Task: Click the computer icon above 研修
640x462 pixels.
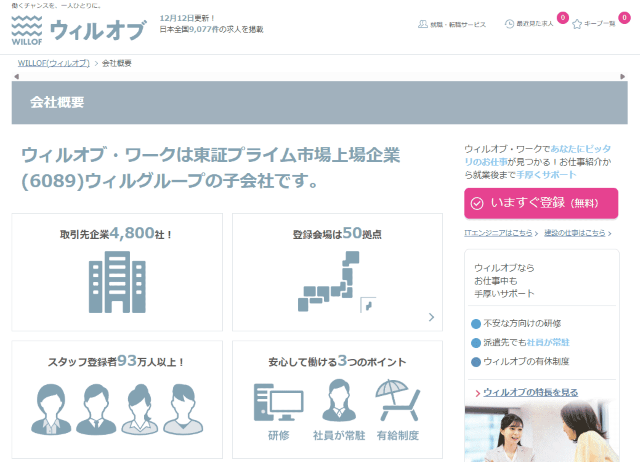Action: (278, 402)
